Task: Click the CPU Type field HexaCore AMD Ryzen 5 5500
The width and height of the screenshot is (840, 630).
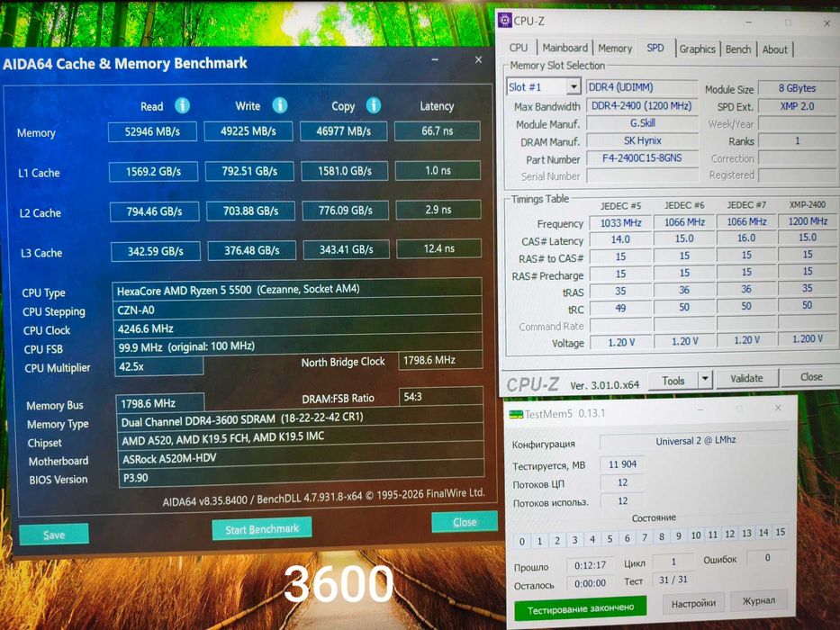Action: click(x=297, y=290)
